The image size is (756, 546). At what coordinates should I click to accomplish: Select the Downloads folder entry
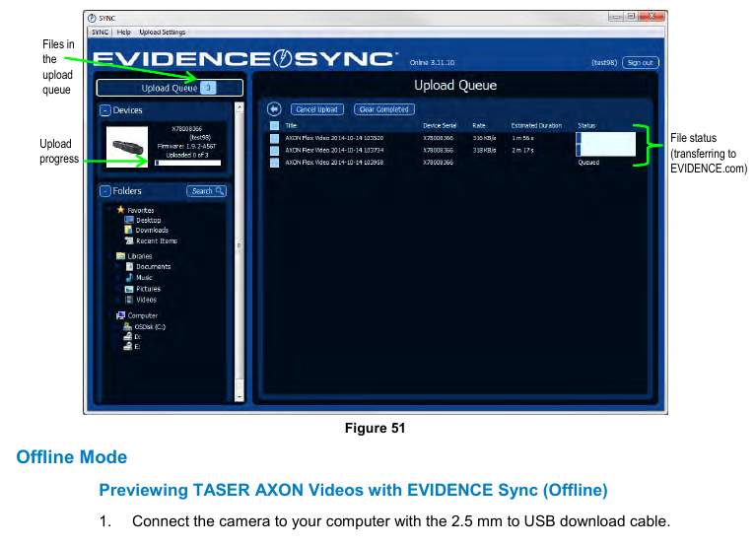[x=152, y=231]
